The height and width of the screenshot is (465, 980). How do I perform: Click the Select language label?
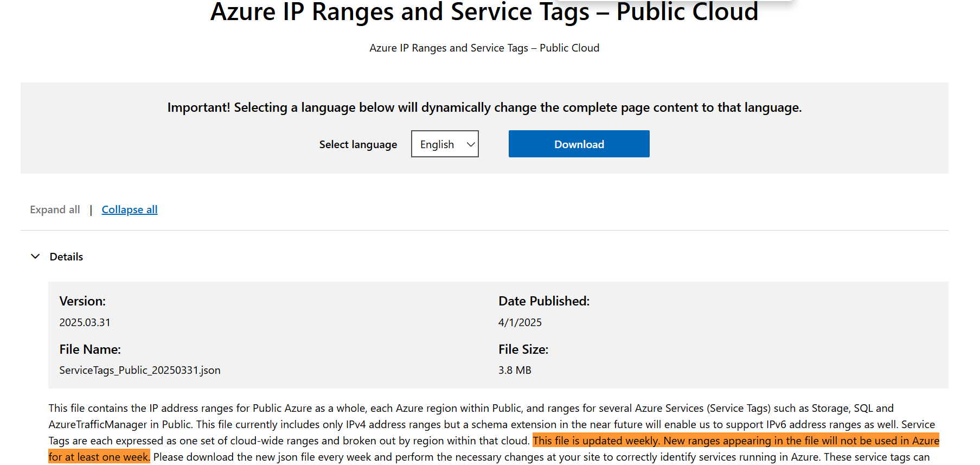[x=358, y=144]
